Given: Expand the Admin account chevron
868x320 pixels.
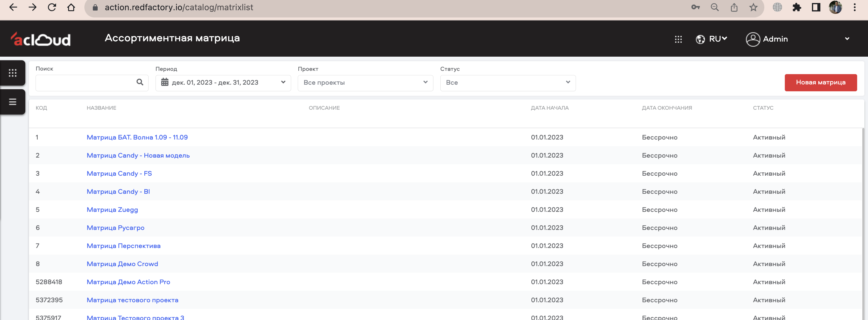Looking at the screenshot, I should click(847, 39).
